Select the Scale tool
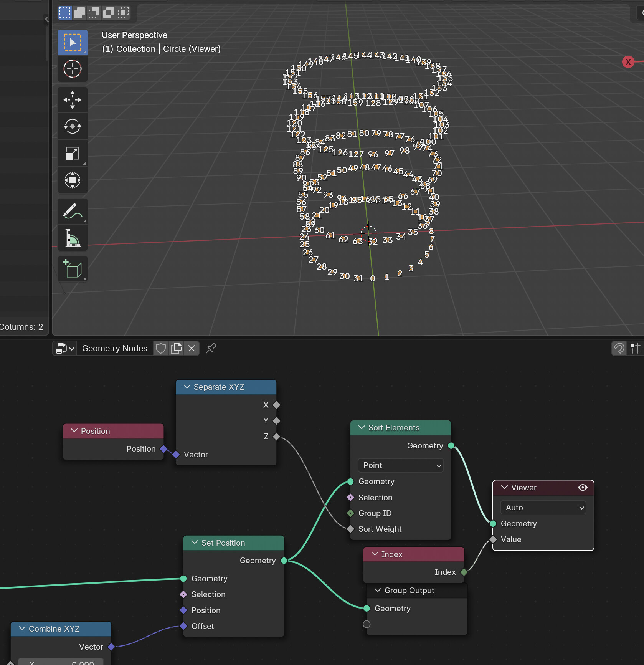The width and height of the screenshot is (644, 665). click(x=73, y=153)
